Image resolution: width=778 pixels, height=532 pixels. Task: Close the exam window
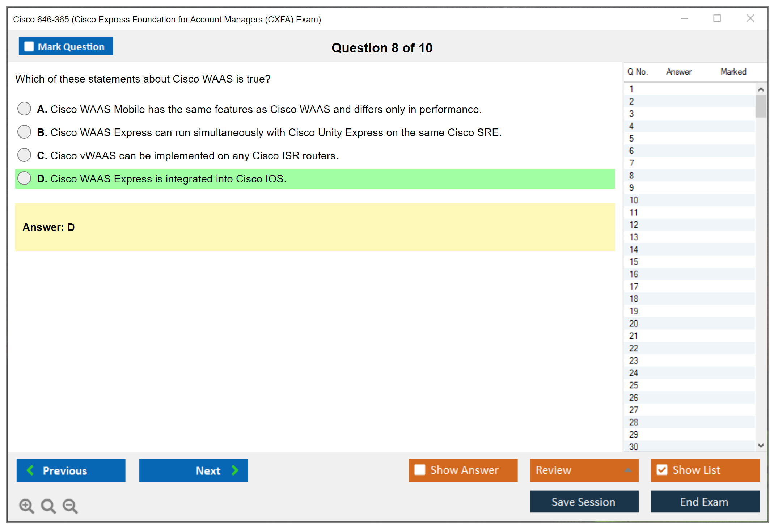[x=750, y=18]
